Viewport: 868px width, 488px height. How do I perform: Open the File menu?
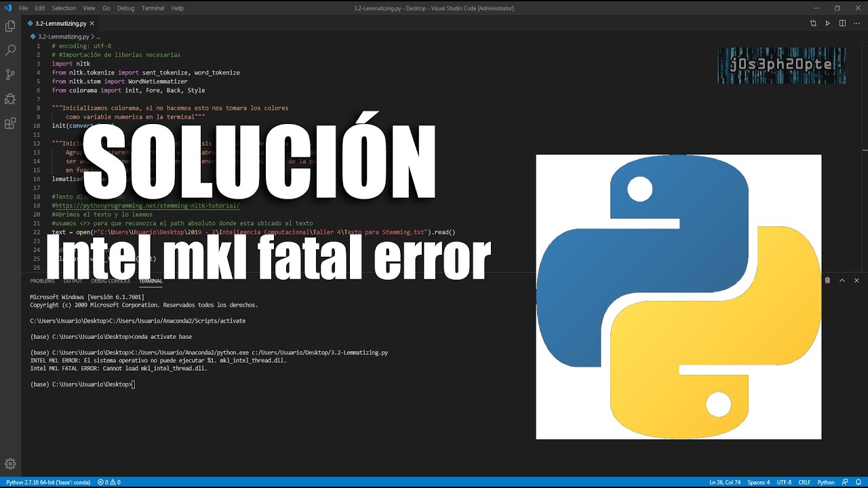pos(24,8)
